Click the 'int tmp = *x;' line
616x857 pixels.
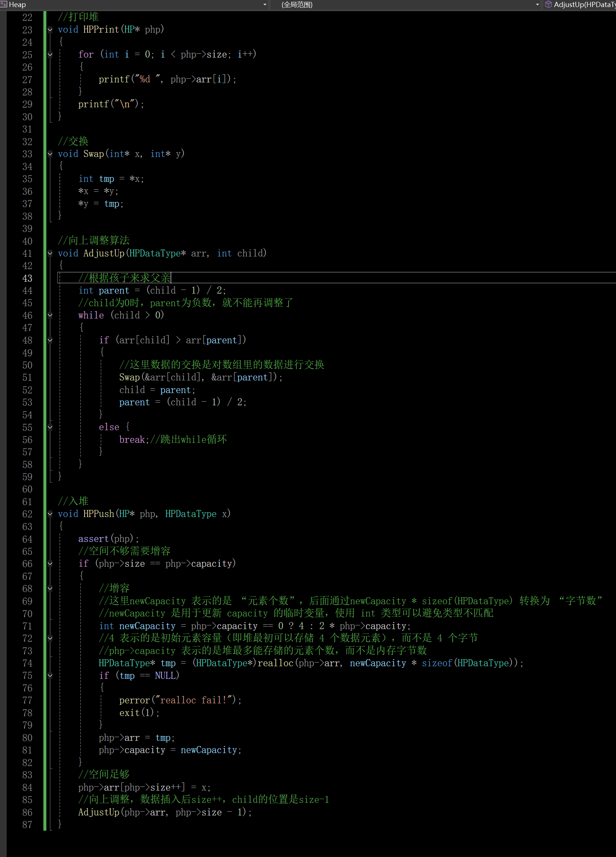click(x=111, y=179)
